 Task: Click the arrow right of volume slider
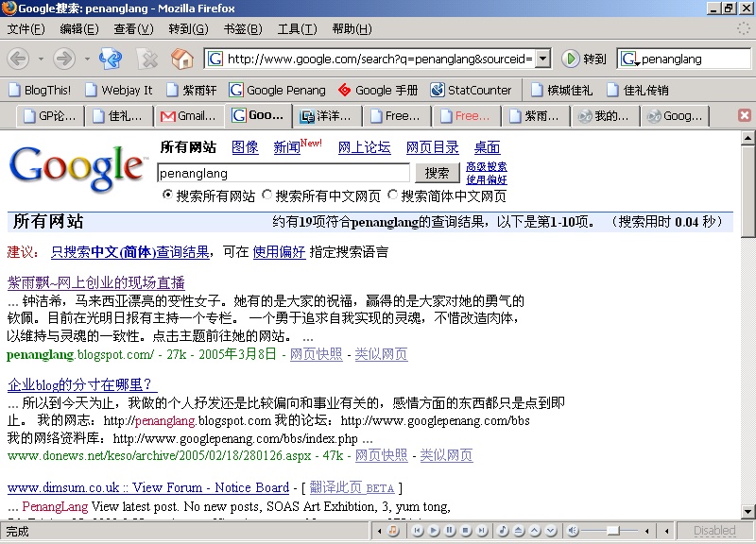pyautogui.click(x=646, y=532)
